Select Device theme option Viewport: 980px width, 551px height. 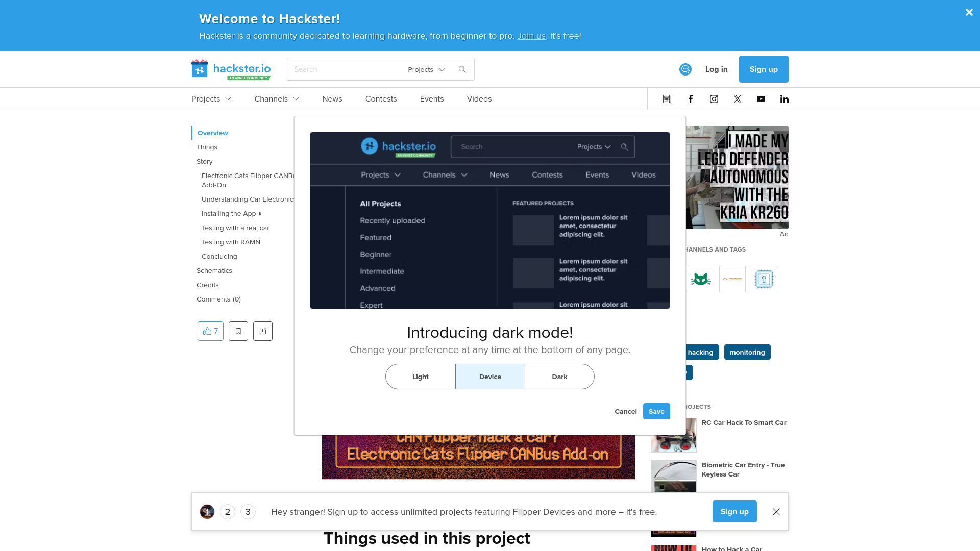(x=490, y=377)
